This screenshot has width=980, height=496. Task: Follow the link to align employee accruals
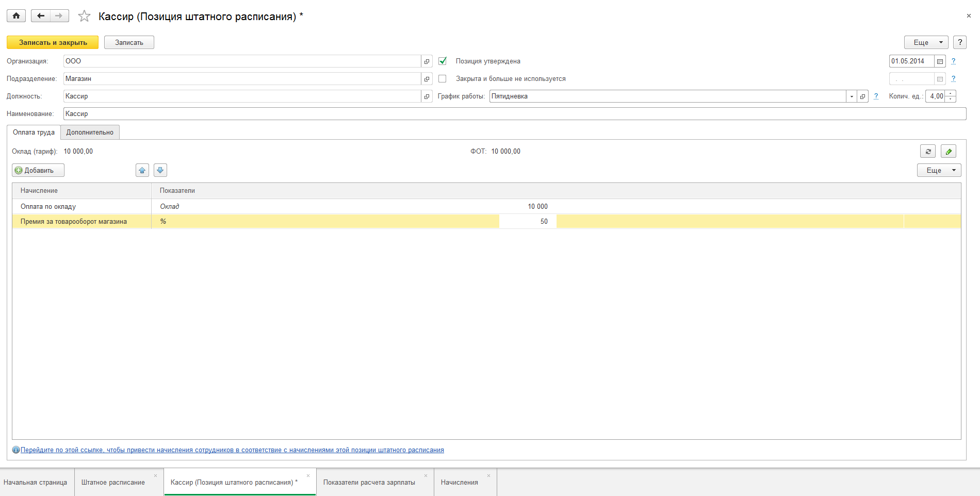click(232, 450)
